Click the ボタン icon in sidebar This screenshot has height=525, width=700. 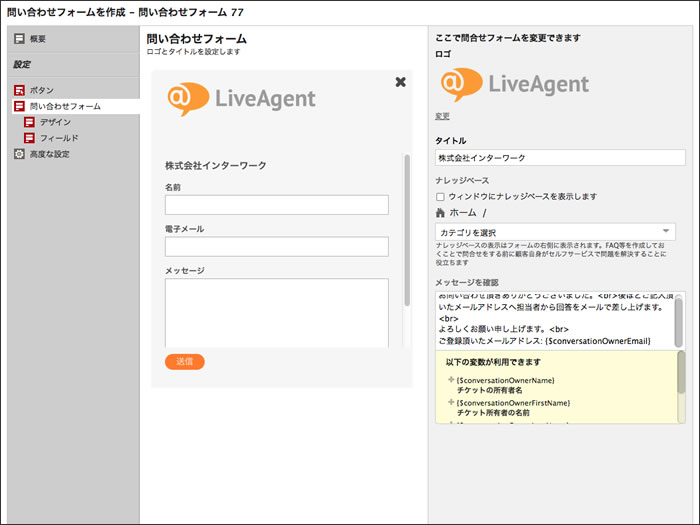pos(19,90)
